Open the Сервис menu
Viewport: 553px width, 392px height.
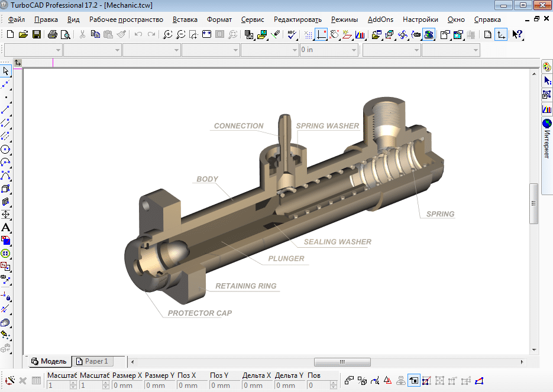coord(253,19)
